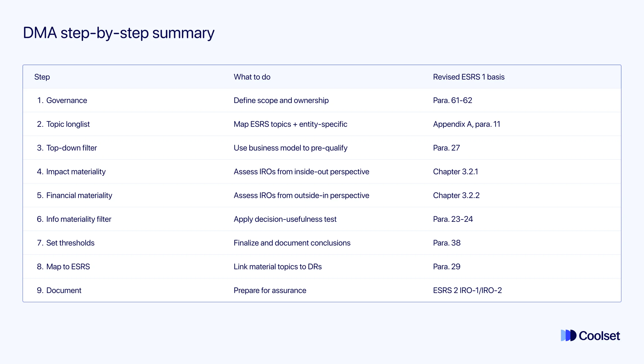Select the What to do column header
This screenshot has height=364, width=644.
tap(252, 77)
